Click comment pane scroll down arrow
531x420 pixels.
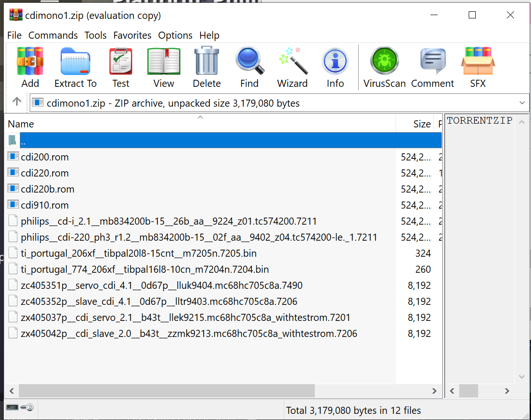pos(522,377)
